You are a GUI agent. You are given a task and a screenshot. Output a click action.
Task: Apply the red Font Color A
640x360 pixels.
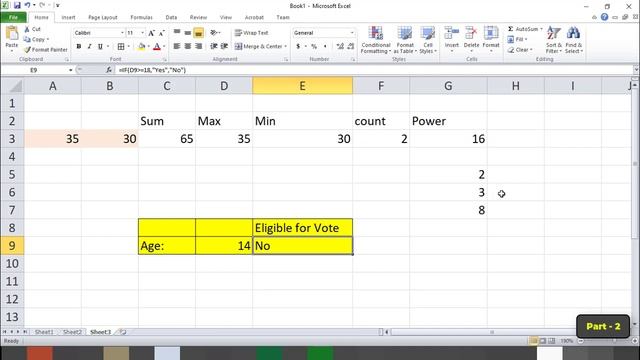coord(157,47)
